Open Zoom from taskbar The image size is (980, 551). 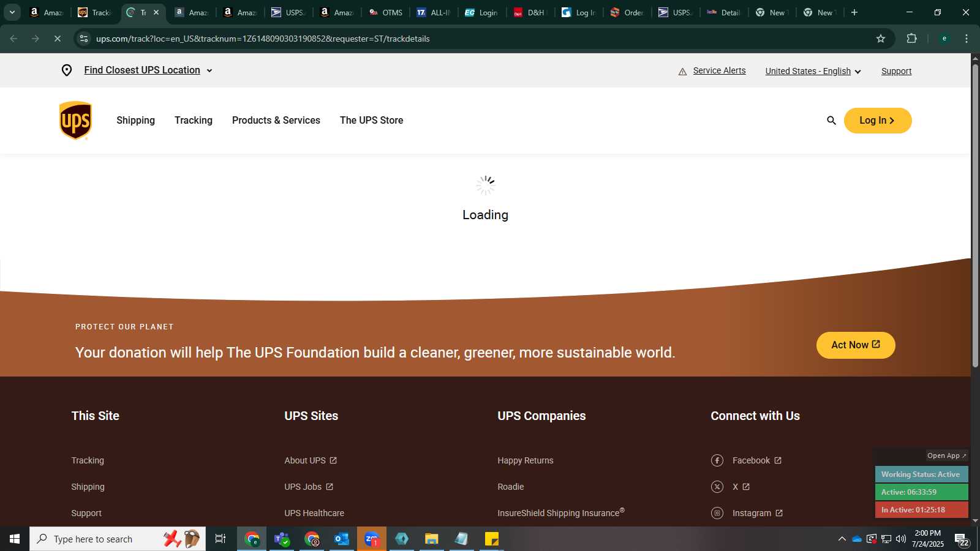pos(372,539)
